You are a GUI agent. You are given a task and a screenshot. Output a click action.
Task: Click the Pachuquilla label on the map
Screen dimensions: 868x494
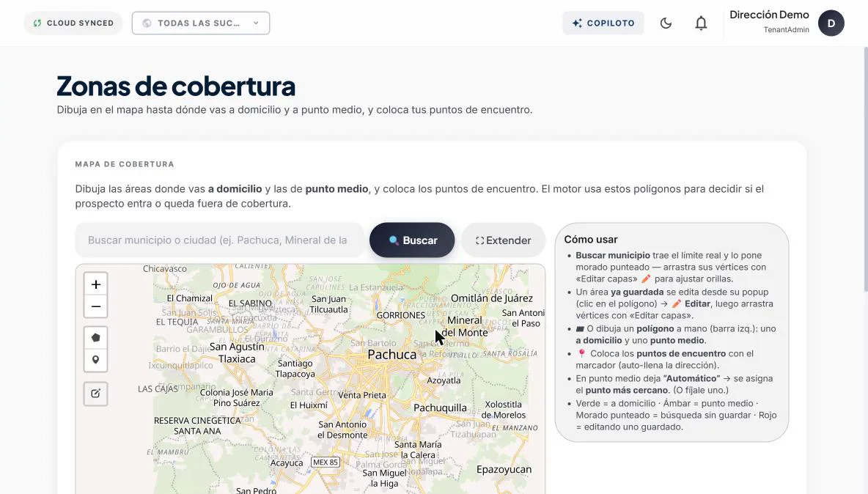point(440,408)
